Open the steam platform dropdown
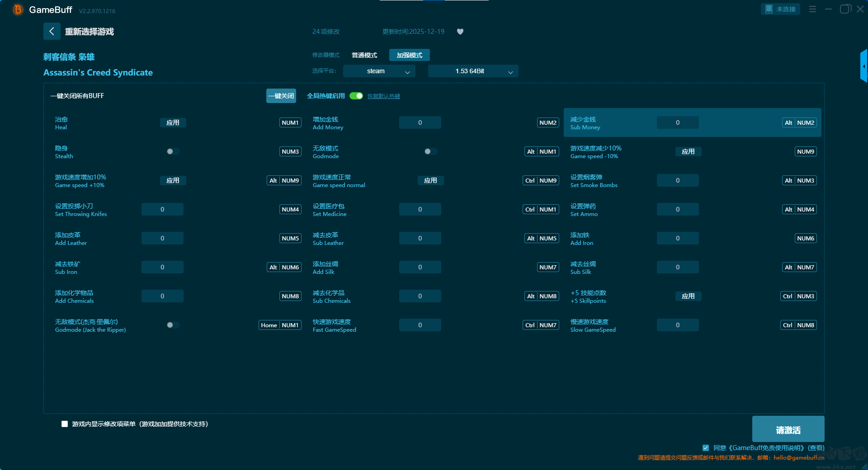The image size is (868, 470). (x=379, y=71)
